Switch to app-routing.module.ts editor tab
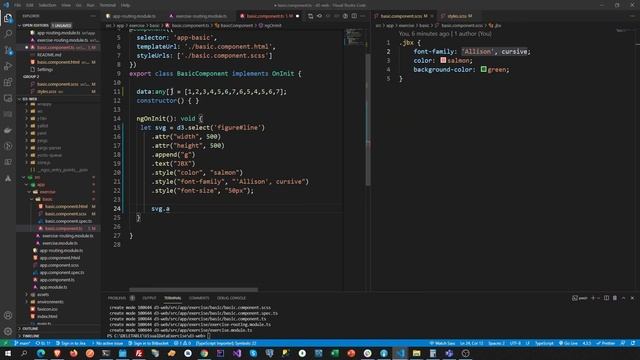 (134, 16)
